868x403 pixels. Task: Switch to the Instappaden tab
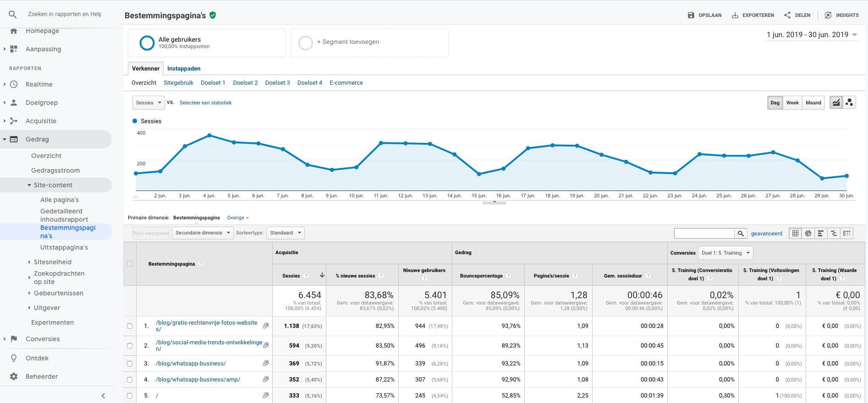(x=184, y=69)
